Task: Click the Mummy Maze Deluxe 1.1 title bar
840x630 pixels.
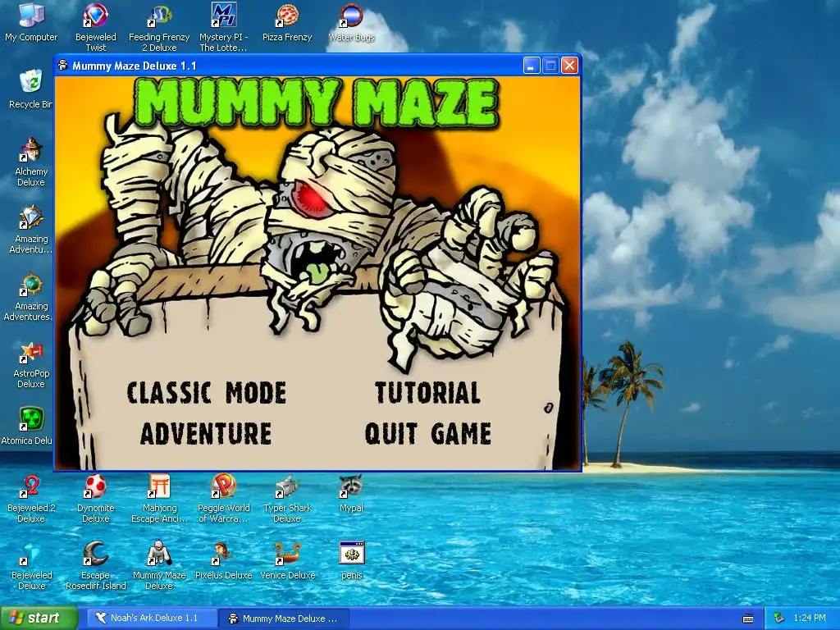Action: click(x=290, y=66)
